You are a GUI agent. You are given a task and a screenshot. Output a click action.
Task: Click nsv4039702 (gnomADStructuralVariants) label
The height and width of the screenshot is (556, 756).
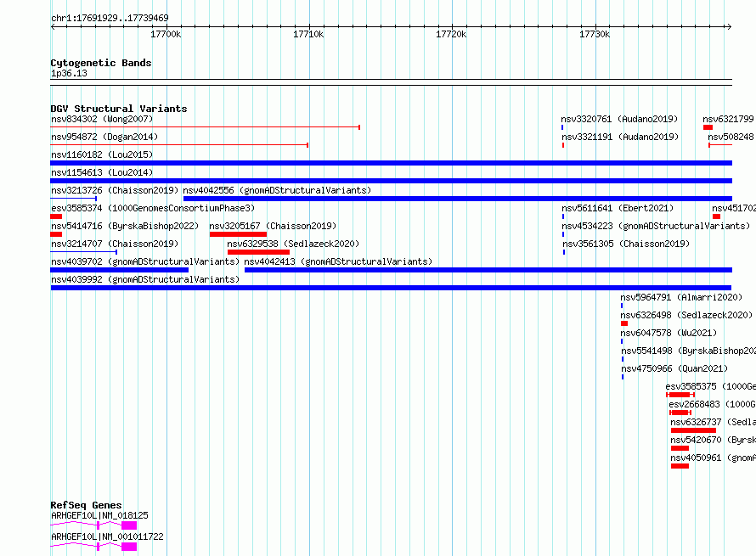(145, 261)
